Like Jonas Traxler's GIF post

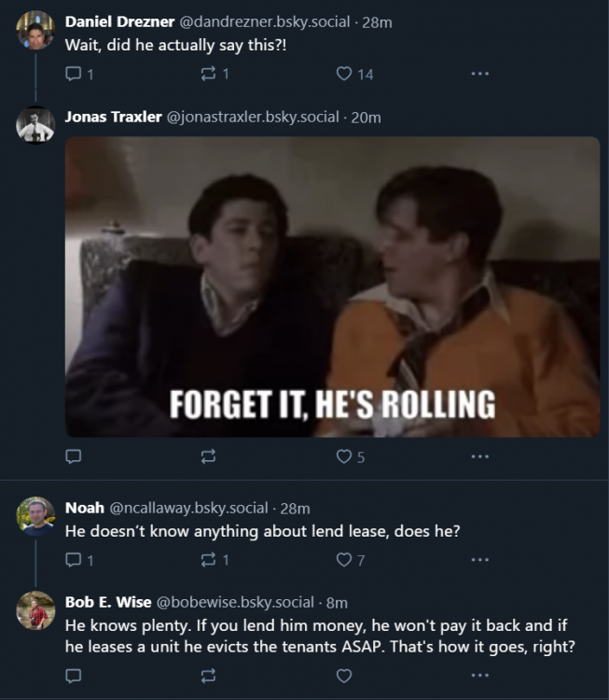click(344, 456)
